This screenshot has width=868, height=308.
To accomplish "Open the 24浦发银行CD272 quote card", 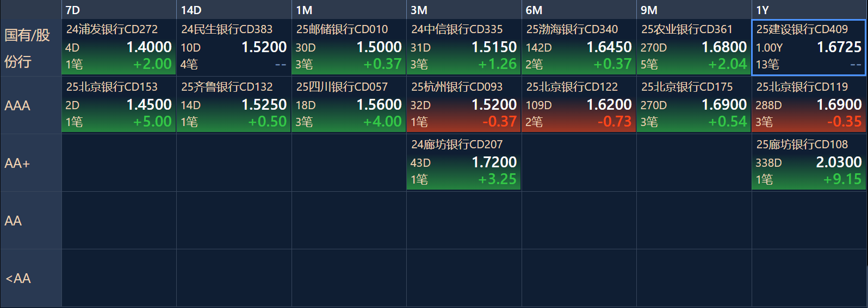I will [x=119, y=47].
